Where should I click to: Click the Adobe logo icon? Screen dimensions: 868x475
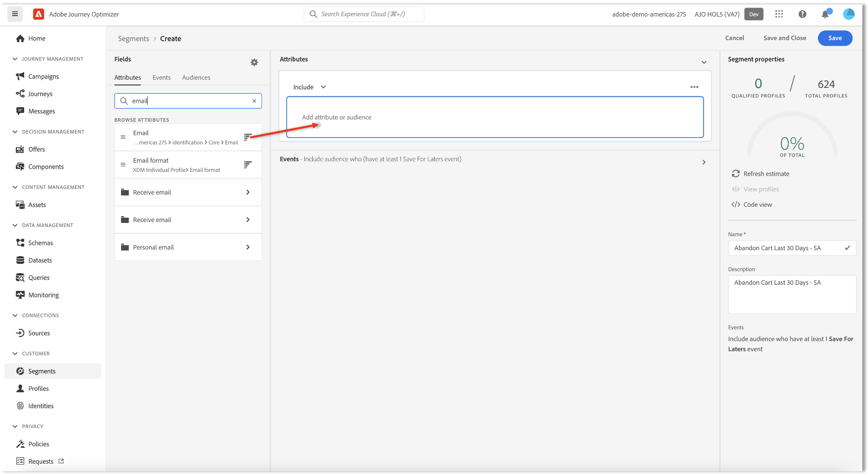38,14
